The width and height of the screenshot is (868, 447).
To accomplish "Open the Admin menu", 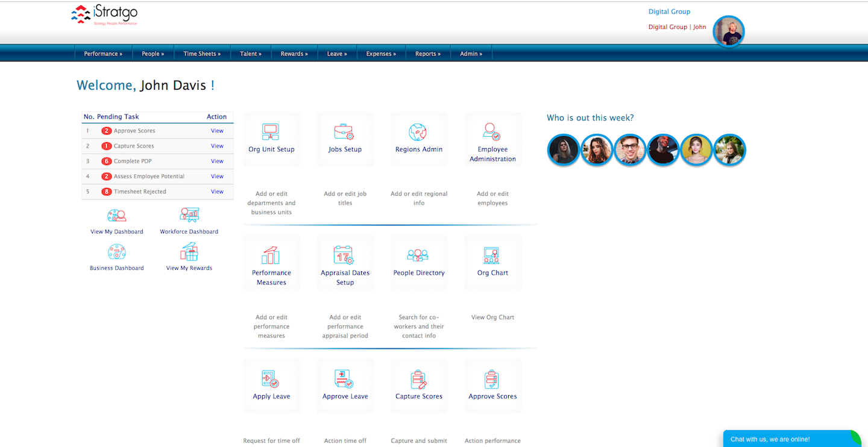I will coord(471,54).
